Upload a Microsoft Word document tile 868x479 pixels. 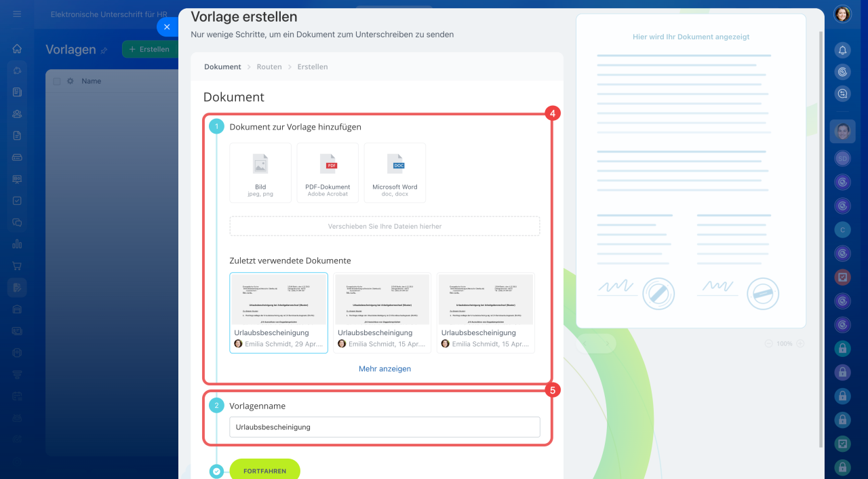tap(395, 172)
